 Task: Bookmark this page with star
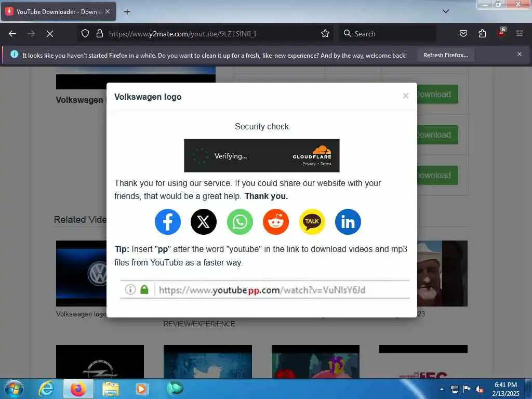(325, 34)
